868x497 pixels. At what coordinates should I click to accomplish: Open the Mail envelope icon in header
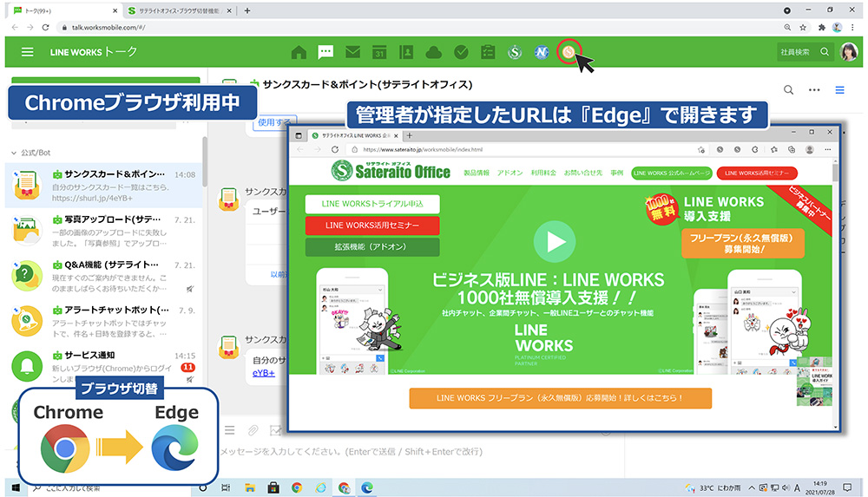[352, 52]
